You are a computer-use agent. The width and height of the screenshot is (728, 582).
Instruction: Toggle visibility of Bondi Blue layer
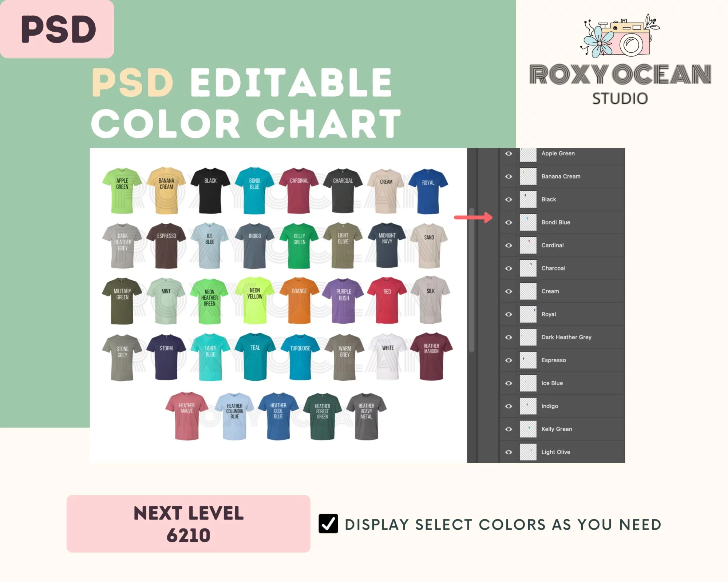pos(508,222)
